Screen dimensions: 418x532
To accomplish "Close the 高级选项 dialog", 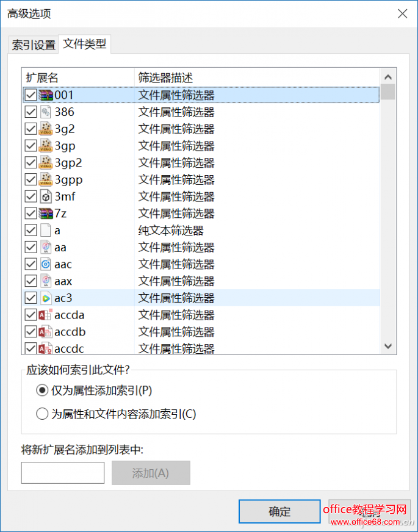I will click(402, 13).
